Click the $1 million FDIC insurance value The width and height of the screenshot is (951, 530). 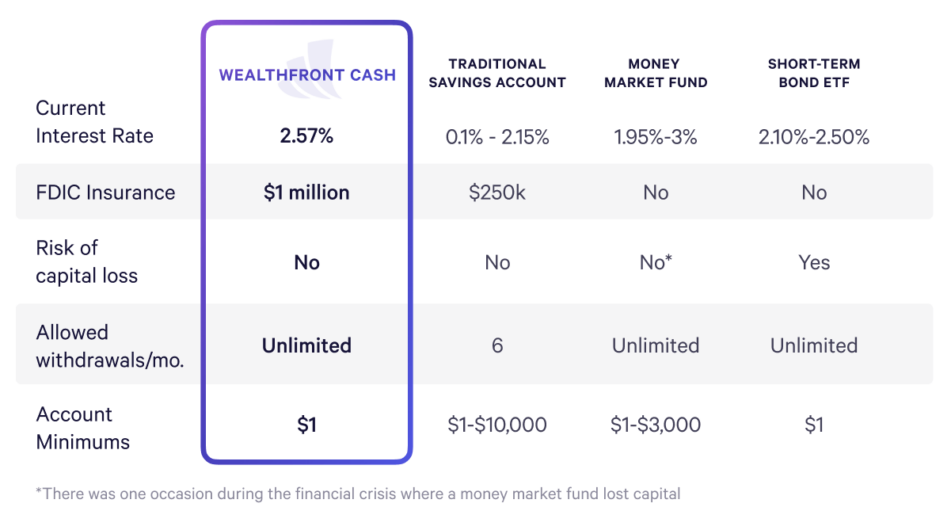pos(307,193)
